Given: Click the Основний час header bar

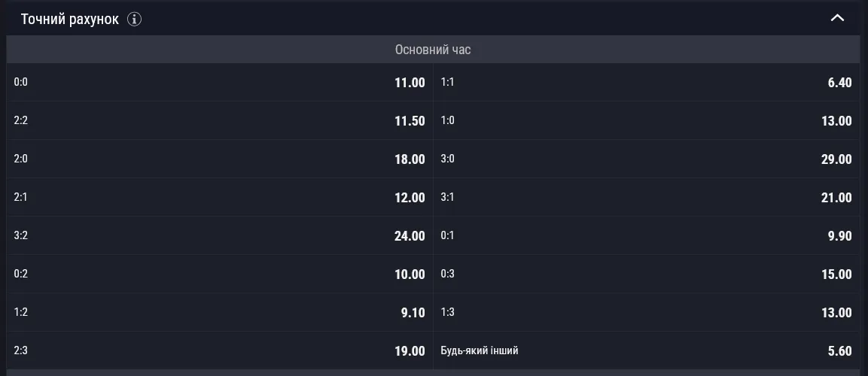Looking at the screenshot, I should 433,50.
